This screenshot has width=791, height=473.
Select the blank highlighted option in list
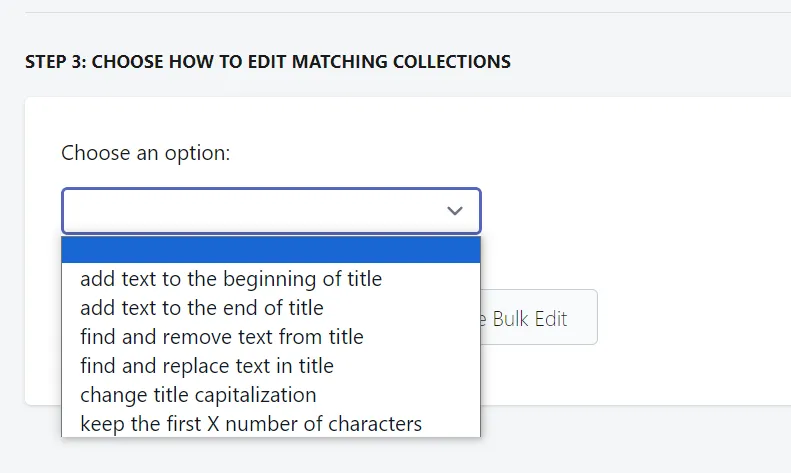point(271,250)
